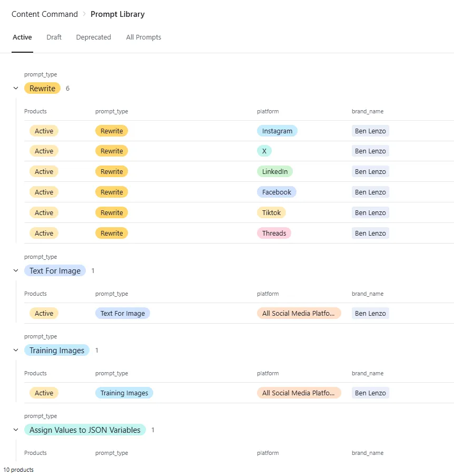Click Active status in the Facebook row
The image size is (454, 476).
click(44, 192)
